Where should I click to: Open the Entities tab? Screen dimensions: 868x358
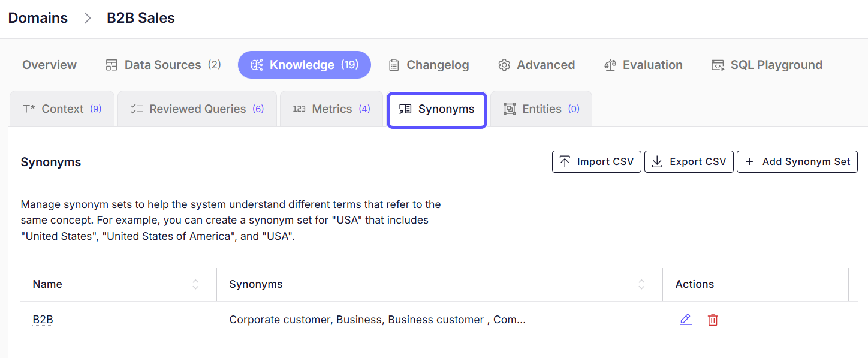coord(541,109)
